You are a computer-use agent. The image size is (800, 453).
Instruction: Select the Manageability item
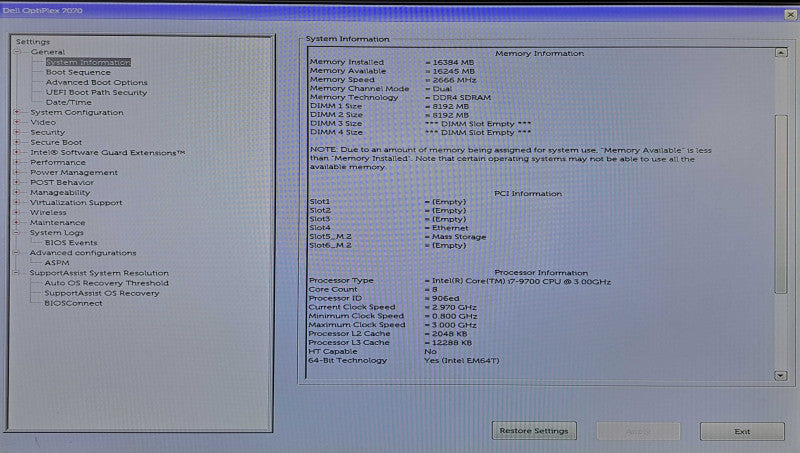(60, 192)
